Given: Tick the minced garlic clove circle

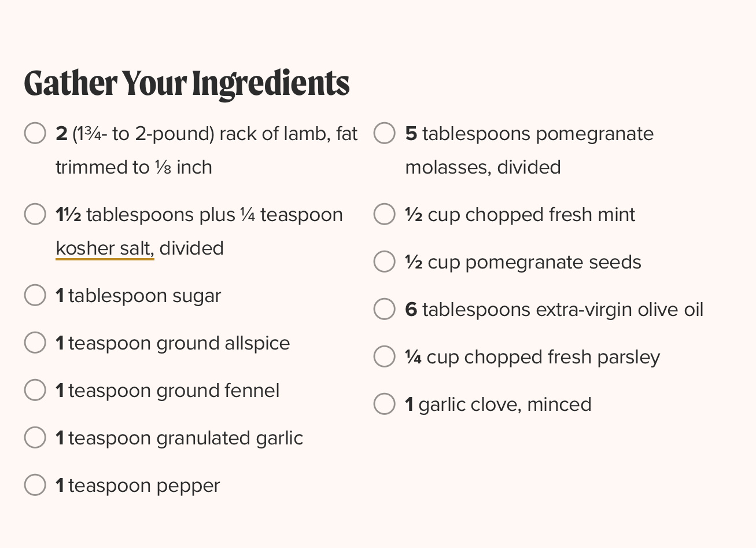Looking at the screenshot, I should (385, 404).
